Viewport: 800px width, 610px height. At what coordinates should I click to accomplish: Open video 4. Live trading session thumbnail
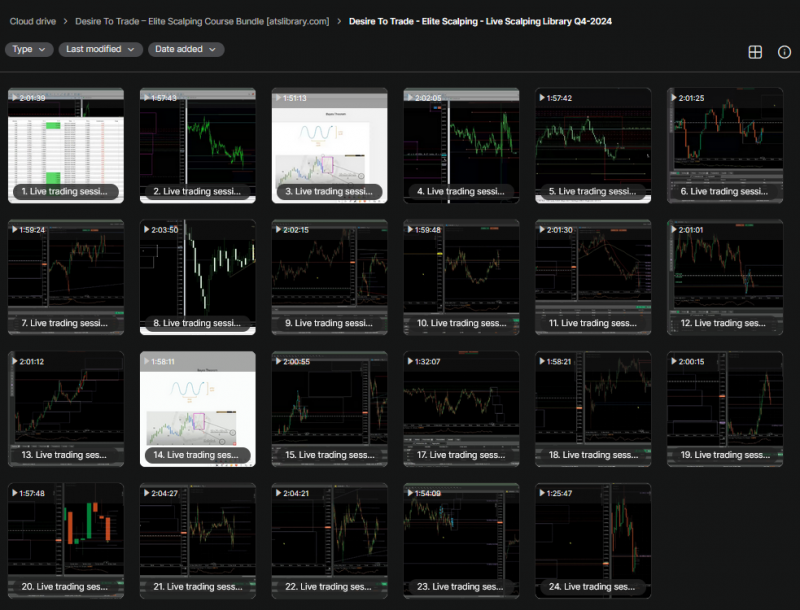coord(461,146)
